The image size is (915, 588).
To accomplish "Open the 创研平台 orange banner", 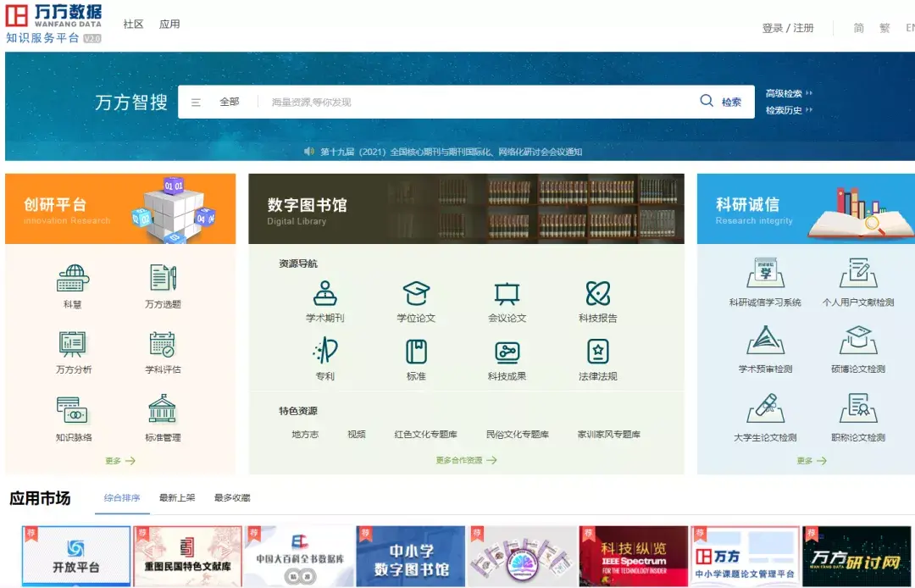I will point(120,208).
